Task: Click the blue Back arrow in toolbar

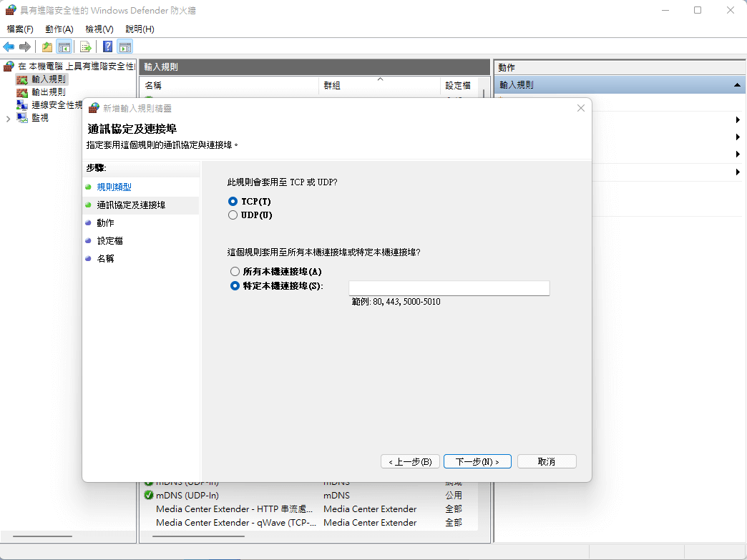Action: (x=9, y=46)
